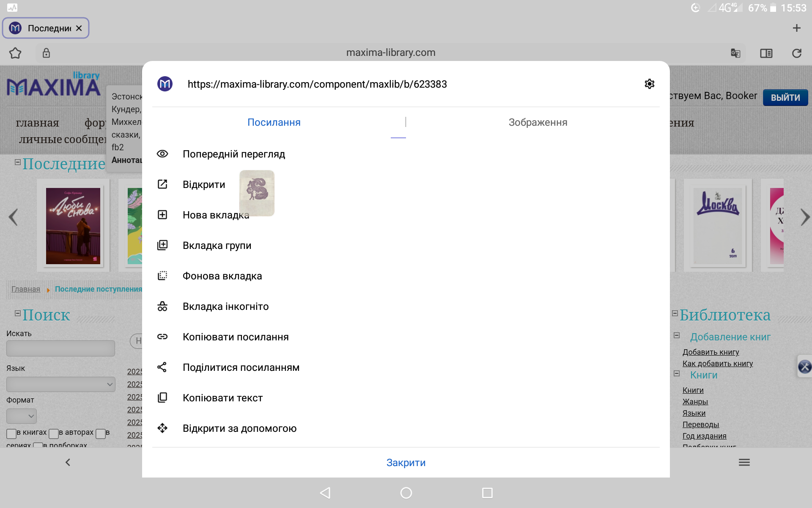Switch to the Зображення tab

(x=538, y=122)
